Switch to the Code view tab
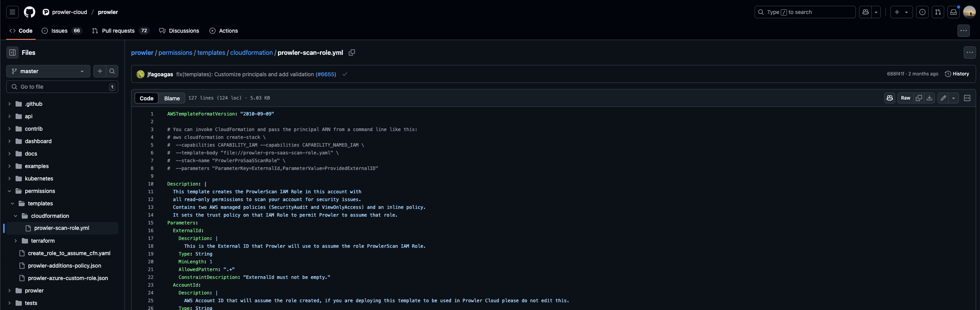 [147, 98]
